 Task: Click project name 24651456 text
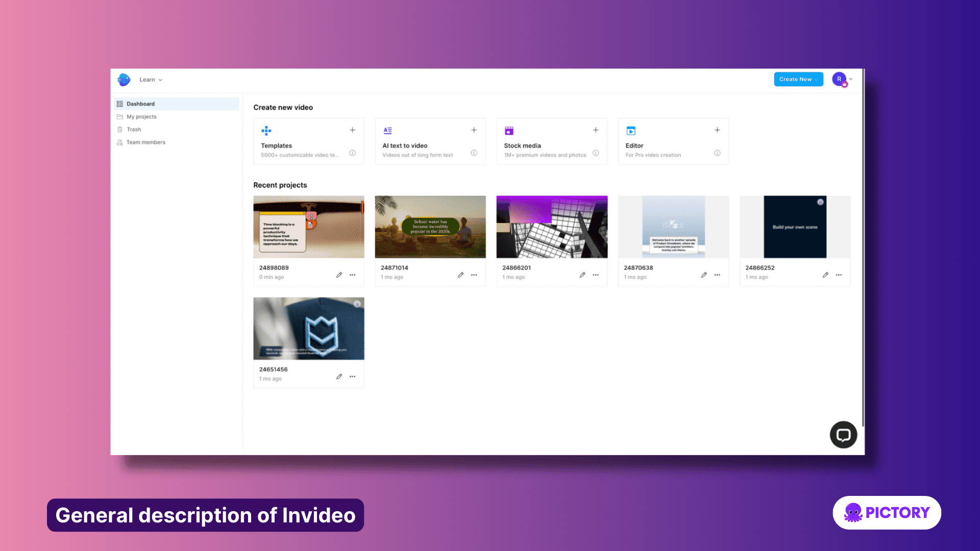pos(273,369)
